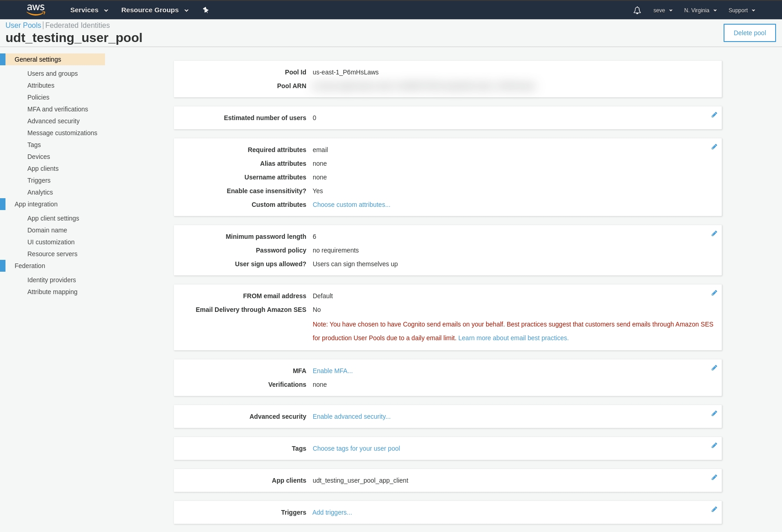Open UI customization page
This screenshot has height=532, width=782.
tap(51, 242)
